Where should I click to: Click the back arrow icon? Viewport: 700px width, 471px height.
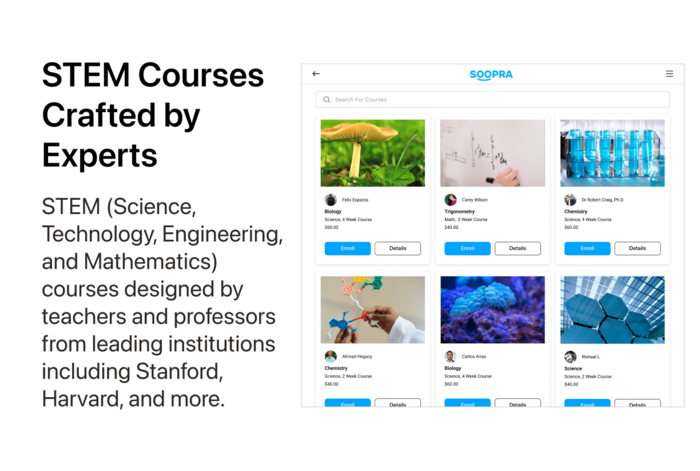pos(316,74)
